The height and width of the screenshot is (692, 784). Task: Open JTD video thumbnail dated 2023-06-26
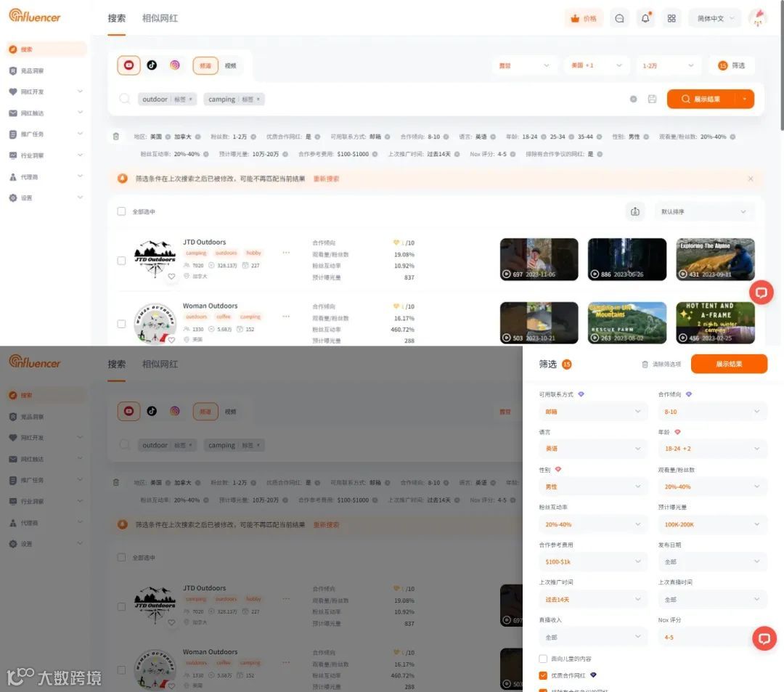click(x=627, y=259)
